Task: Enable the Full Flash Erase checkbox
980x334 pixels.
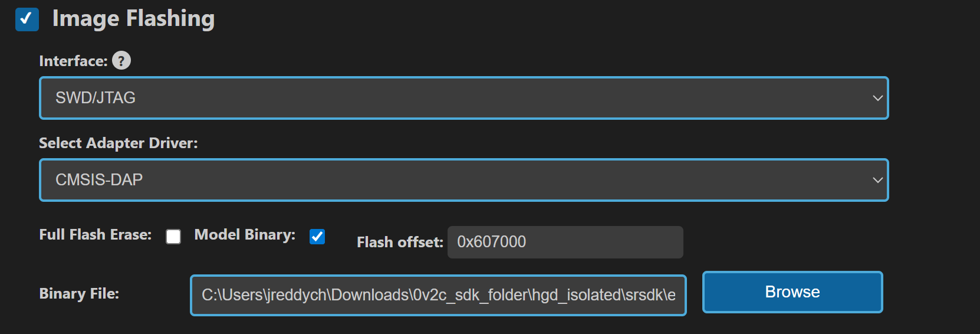Action: coord(173,237)
